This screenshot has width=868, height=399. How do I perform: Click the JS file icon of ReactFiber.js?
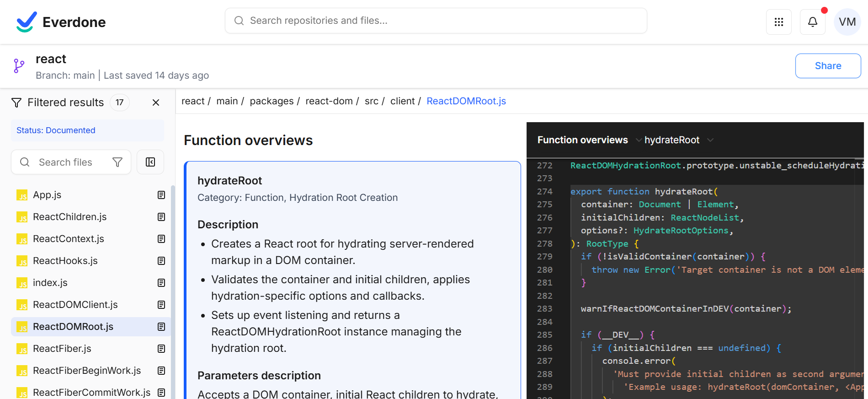coord(22,349)
